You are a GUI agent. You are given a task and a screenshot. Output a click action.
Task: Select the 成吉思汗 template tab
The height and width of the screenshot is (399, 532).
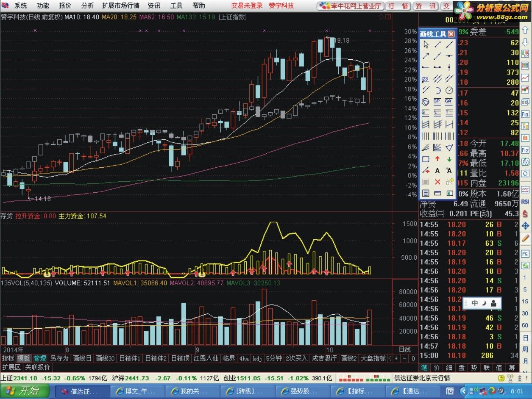click(x=324, y=358)
